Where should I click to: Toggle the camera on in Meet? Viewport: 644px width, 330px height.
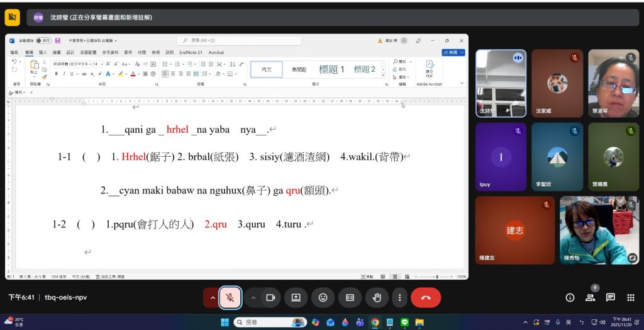(x=270, y=297)
